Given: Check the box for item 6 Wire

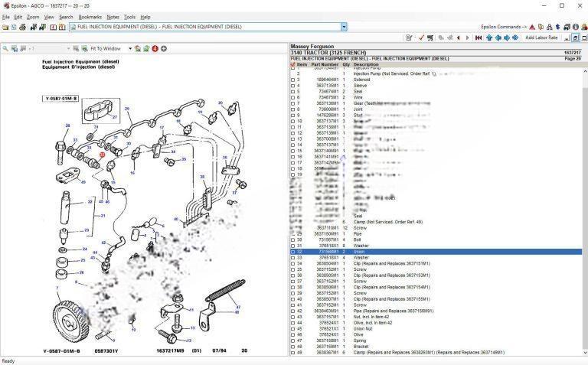Looking at the screenshot, I should pos(293,97).
